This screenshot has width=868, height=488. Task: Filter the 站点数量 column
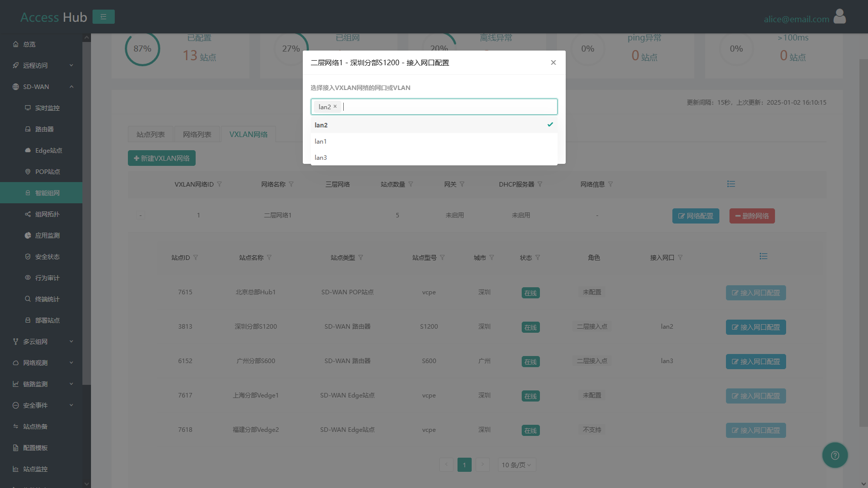pos(410,185)
